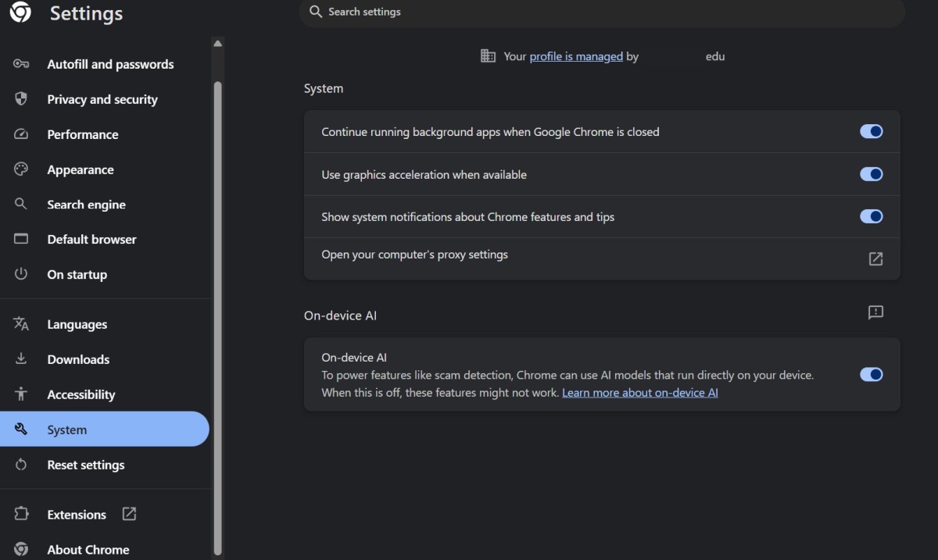Open On startup settings
Image resolution: width=938 pixels, height=560 pixels.
[105, 274]
